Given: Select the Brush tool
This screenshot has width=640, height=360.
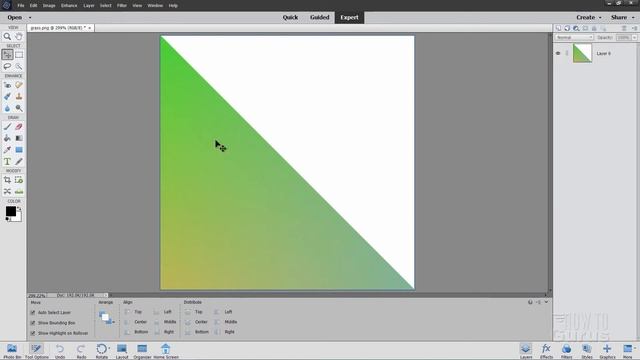Looking at the screenshot, I should click(7, 127).
